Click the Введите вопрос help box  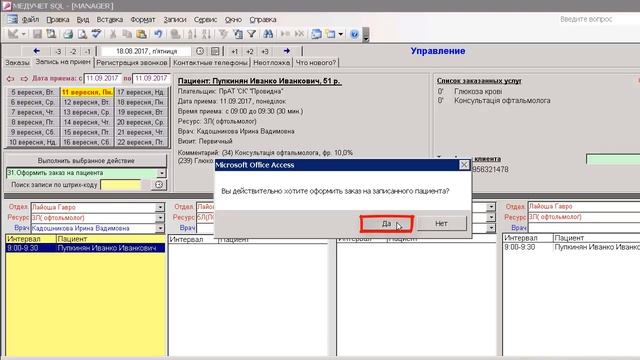click(598, 19)
